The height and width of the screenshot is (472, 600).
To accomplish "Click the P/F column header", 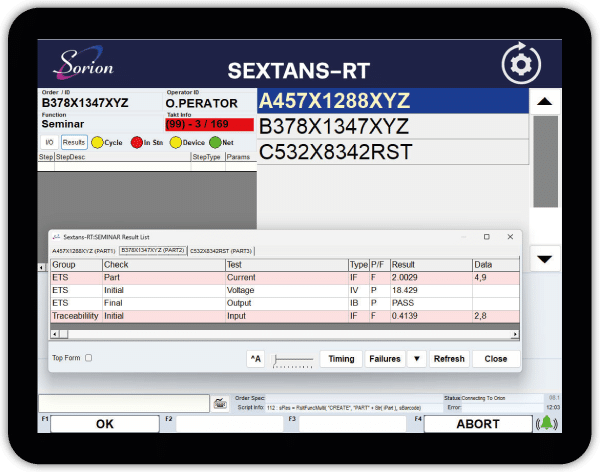I will (x=380, y=265).
